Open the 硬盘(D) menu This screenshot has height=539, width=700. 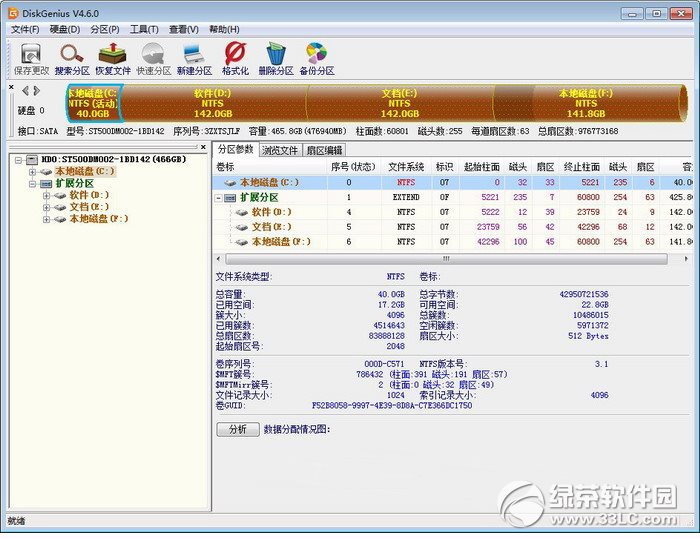tap(65, 29)
